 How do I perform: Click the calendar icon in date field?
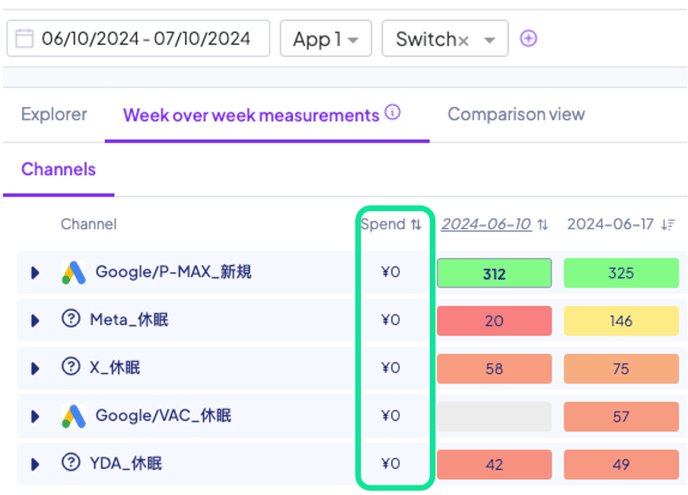[x=24, y=39]
